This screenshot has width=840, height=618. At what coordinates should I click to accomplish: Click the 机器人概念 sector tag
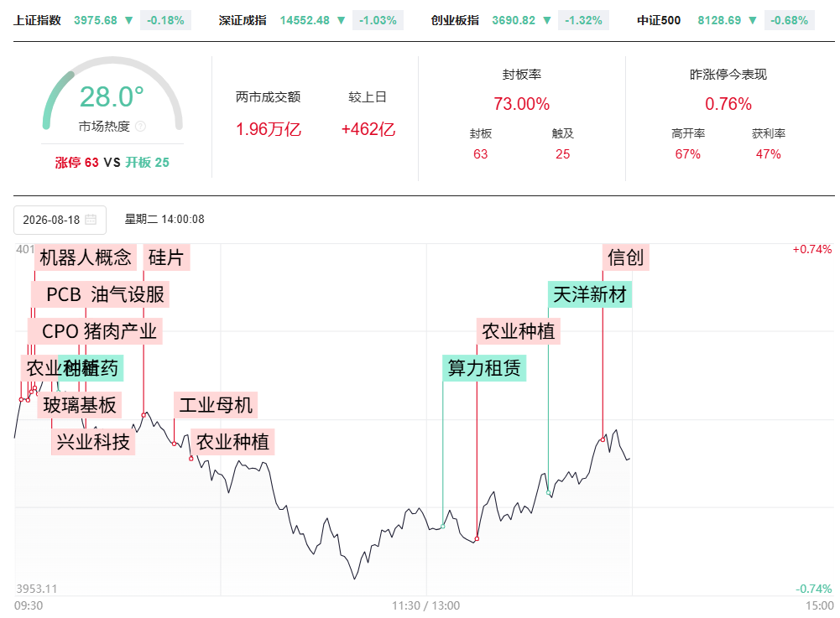coord(86,257)
